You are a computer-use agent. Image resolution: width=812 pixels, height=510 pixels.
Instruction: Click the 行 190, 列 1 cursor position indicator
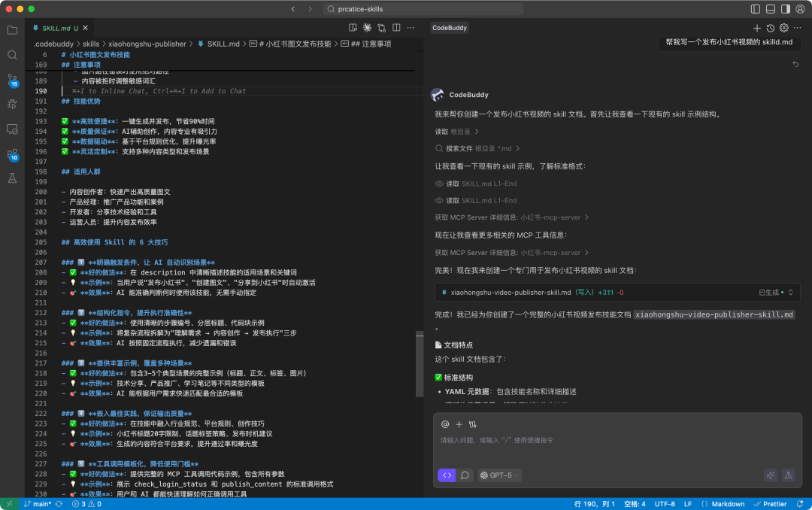[x=595, y=504]
